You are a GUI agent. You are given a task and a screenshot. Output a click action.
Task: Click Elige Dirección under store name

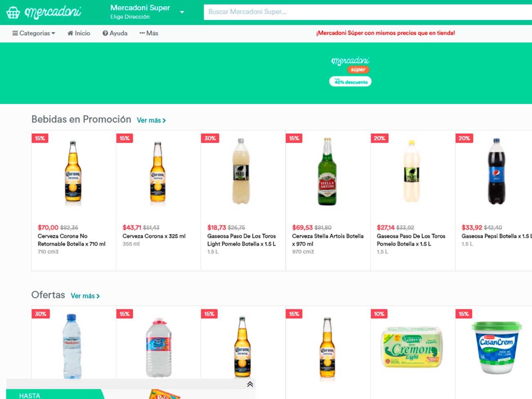tap(130, 17)
